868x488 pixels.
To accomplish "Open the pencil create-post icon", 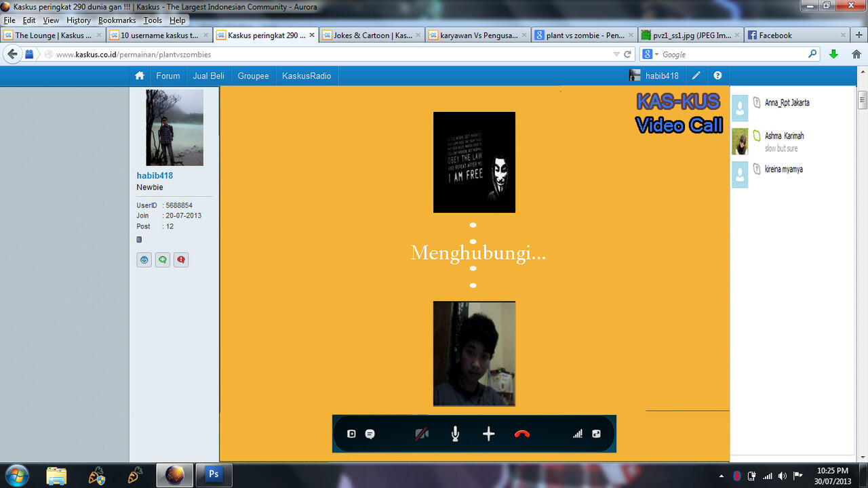I will pos(696,76).
